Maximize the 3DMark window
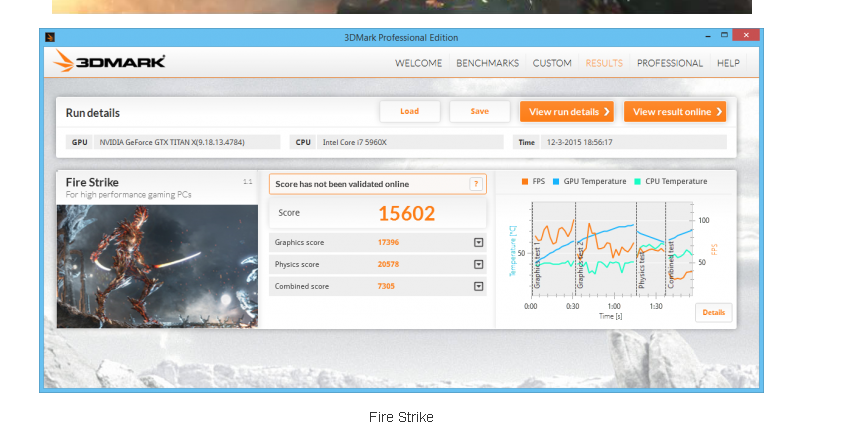This screenshot has height=431, width=845. tap(724, 36)
